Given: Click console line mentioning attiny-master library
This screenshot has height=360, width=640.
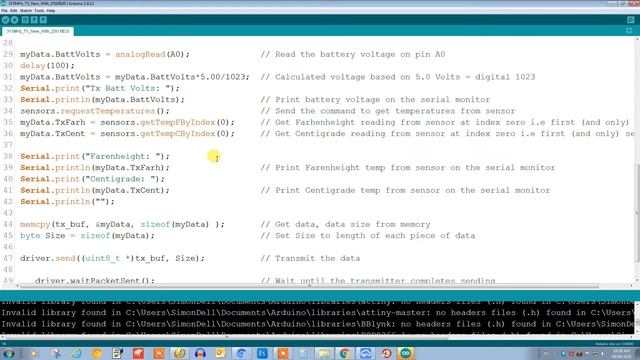Looking at the screenshot, I should pos(318,313).
